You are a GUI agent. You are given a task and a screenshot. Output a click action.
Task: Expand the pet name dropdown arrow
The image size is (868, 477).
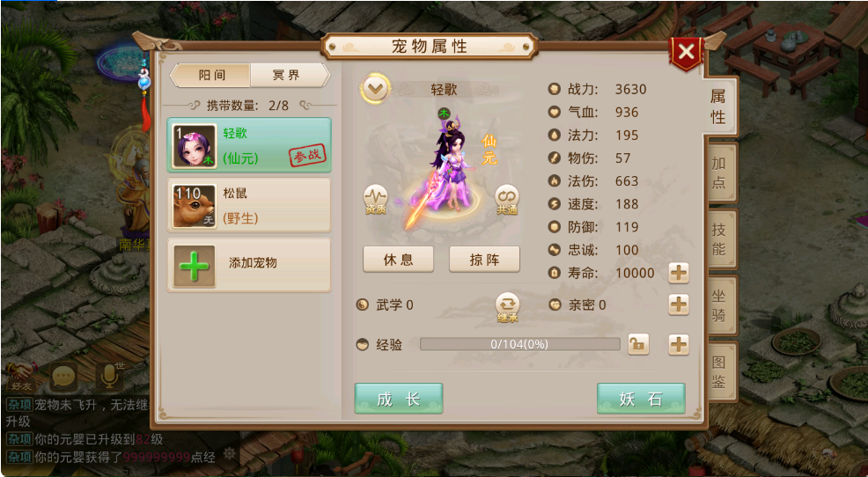click(375, 89)
